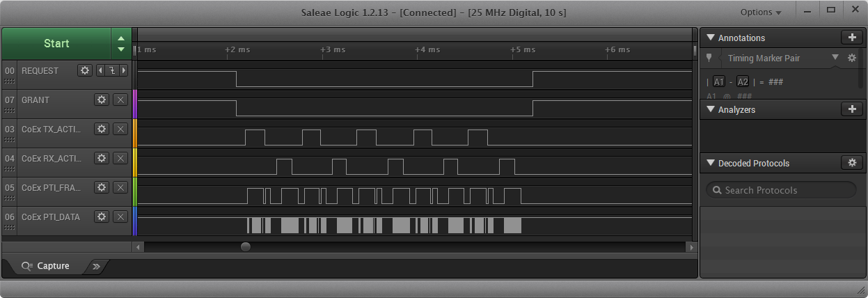The height and width of the screenshot is (298, 868).
Task: Collapse the Analyzers panel
Action: [710, 109]
